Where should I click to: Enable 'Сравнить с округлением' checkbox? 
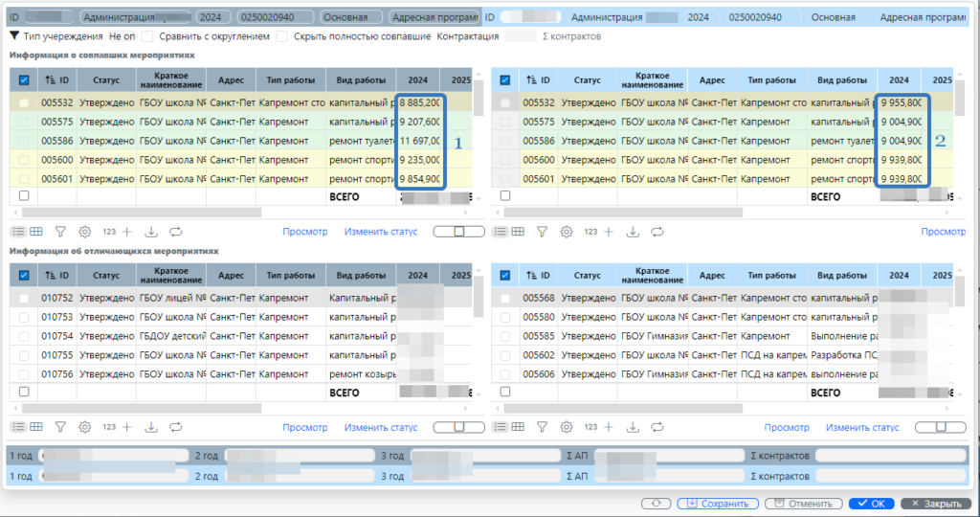coord(146,36)
